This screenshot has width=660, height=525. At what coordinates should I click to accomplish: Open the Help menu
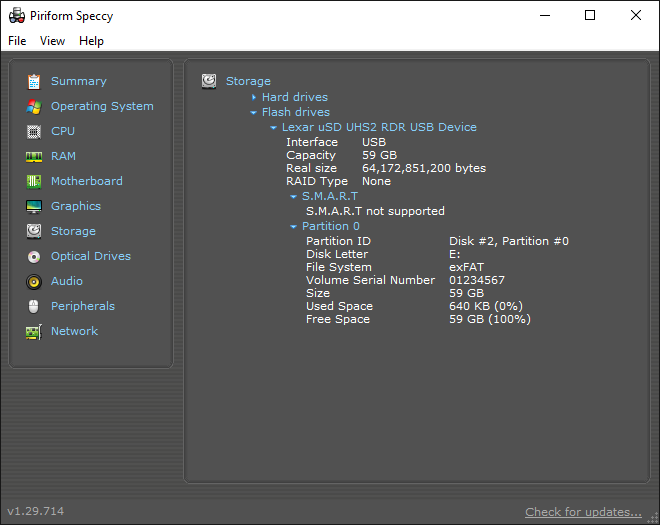(x=91, y=41)
